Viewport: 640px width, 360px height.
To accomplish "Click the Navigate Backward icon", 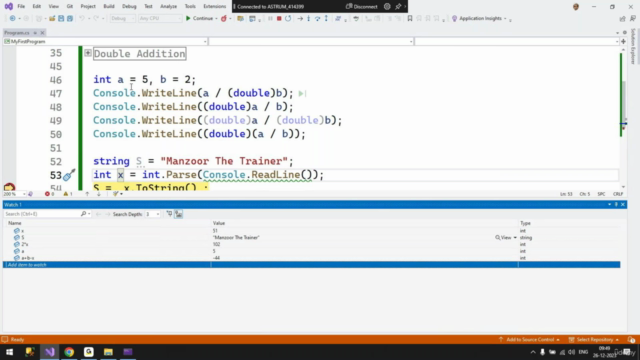I will [x=13, y=18].
